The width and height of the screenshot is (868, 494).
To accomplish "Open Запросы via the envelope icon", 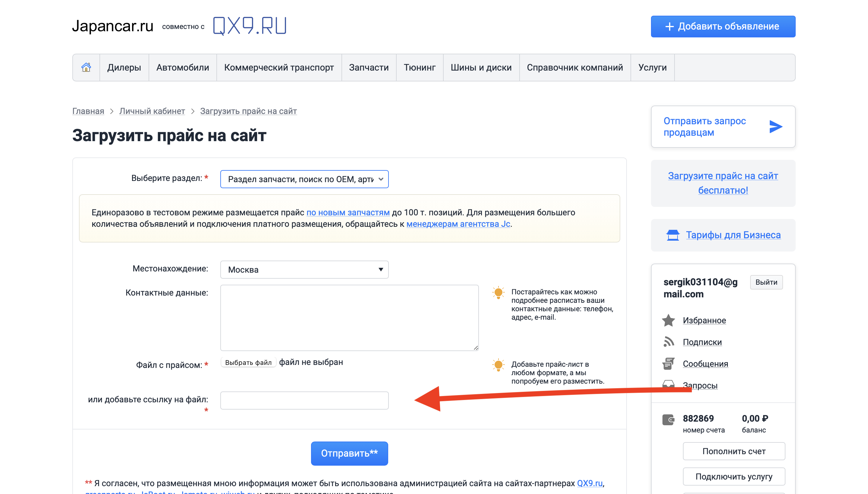I will click(668, 385).
